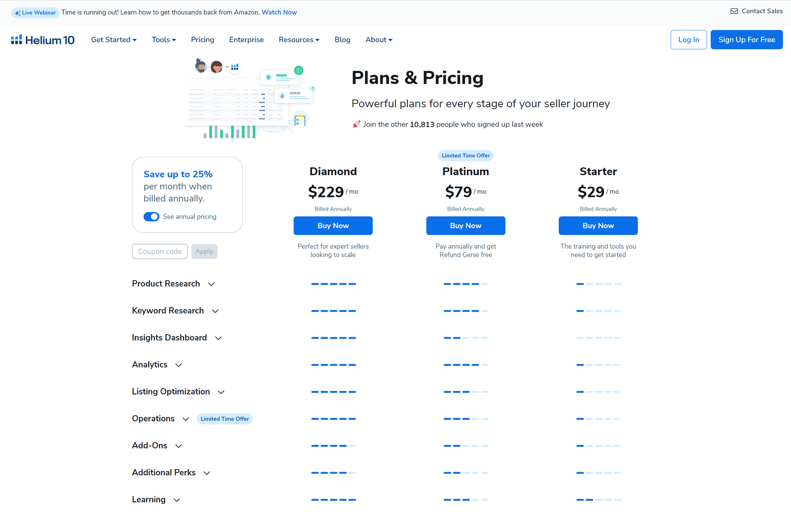
Task: Click the Helium 10 logo
Action: [43, 40]
